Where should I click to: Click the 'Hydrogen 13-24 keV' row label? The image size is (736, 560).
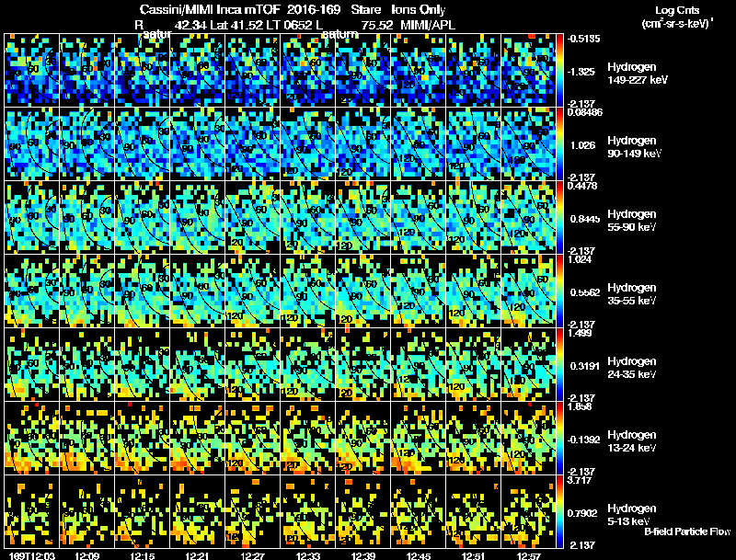[632, 441]
